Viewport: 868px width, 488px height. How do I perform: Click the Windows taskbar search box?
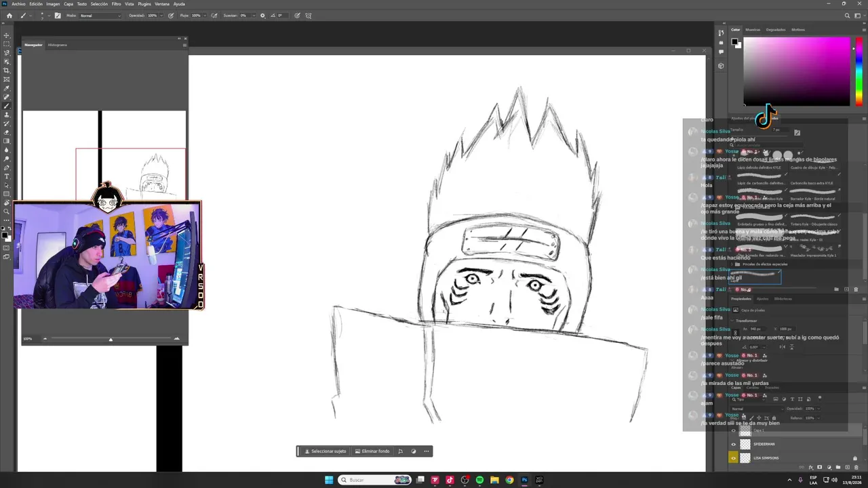pyautogui.click(x=375, y=480)
